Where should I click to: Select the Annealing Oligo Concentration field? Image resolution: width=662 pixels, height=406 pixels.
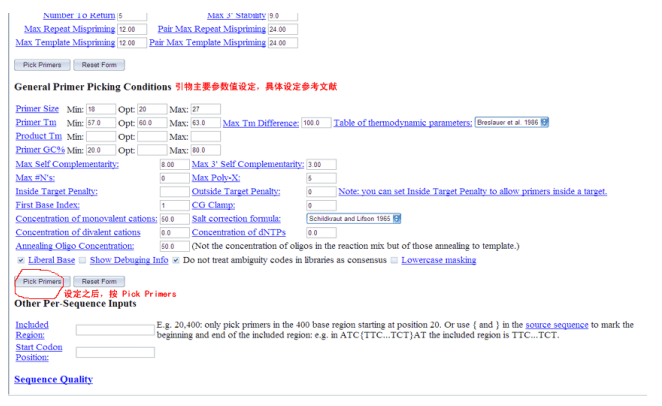pos(173,245)
